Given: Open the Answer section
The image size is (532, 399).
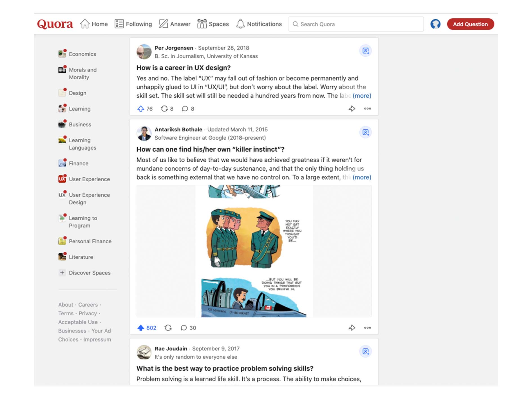Looking at the screenshot, I should coord(175,24).
